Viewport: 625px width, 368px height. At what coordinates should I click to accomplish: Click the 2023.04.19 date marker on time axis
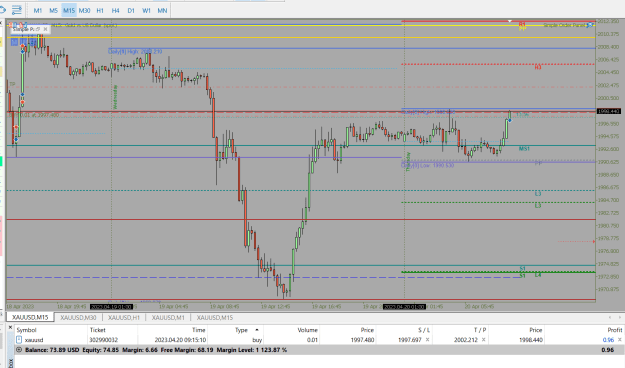[x=111, y=307]
